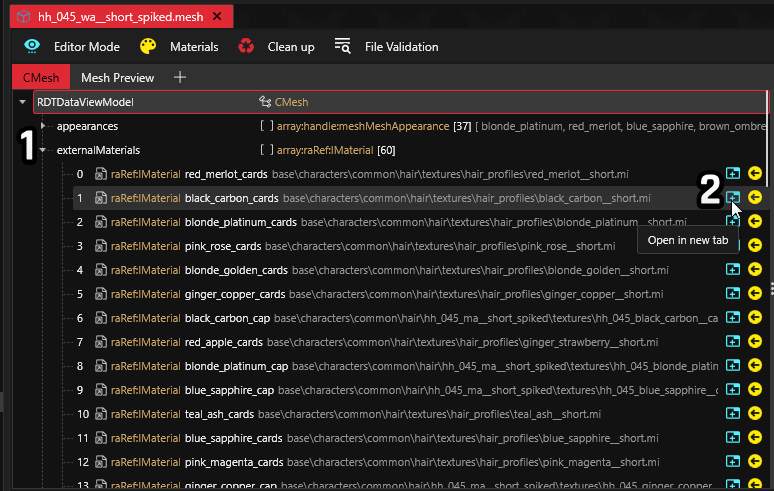Click yellow arrow icon on pink_magenta_cards row
774x491 pixels.
click(x=755, y=462)
